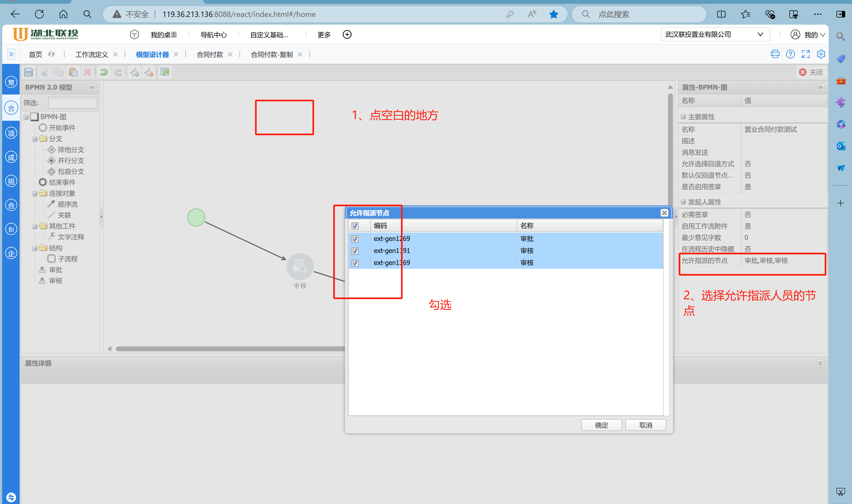Image resolution: width=852 pixels, height=504 pixels.
Task: Click the paste clipboard icon in toolbar
Action: pyautogui.click(x=74, y=72)
